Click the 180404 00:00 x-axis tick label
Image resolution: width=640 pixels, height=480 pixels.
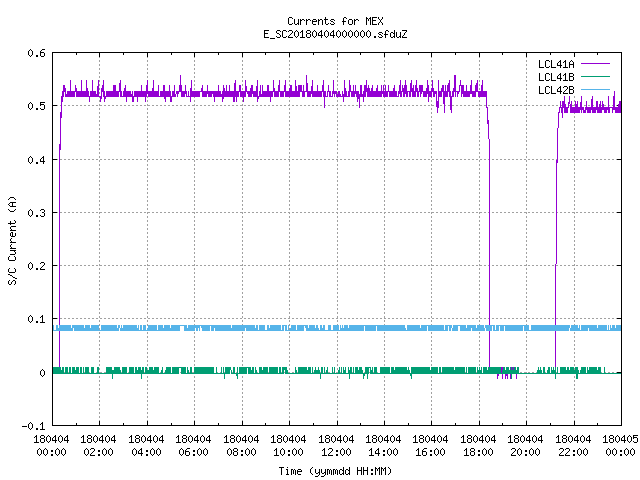(x=51, y=446)
